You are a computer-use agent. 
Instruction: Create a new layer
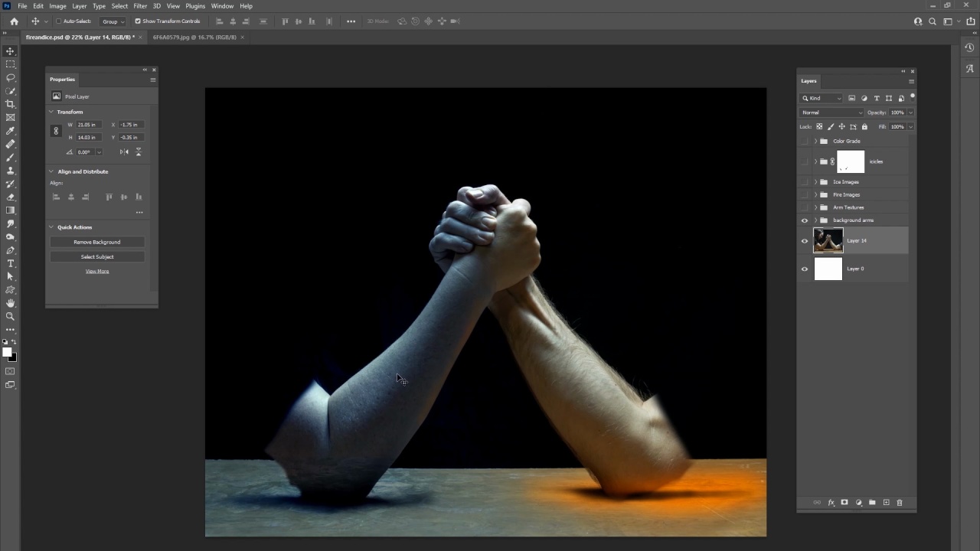[886, 503]
